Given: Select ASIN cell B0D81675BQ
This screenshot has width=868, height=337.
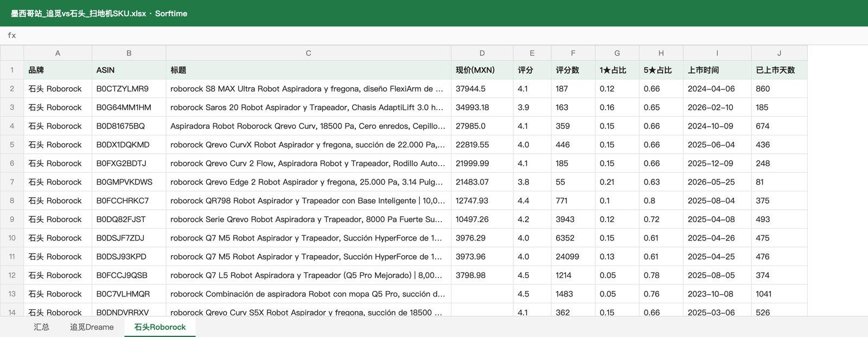Looking at the screenshot, I should coord(129,126).
